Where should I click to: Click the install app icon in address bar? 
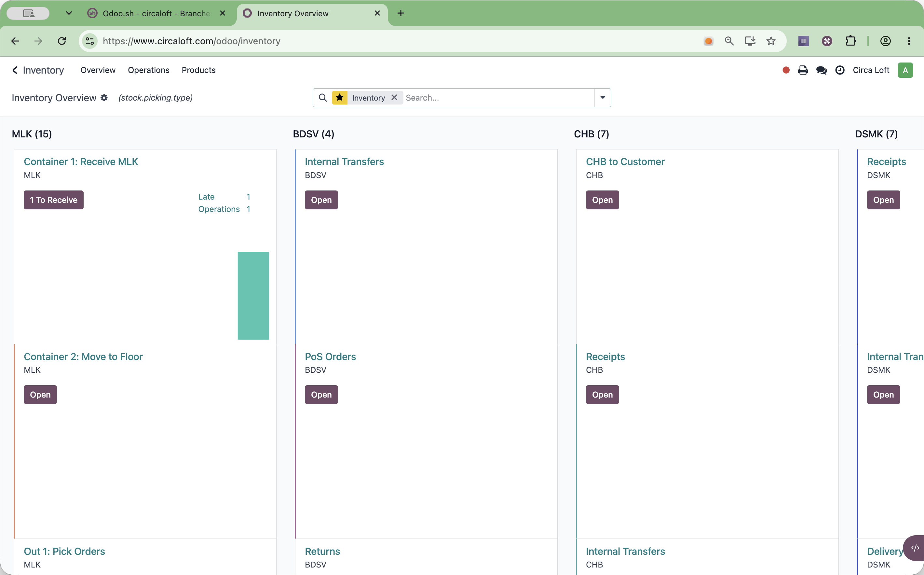pyautogui.click(x=750, y=41)
